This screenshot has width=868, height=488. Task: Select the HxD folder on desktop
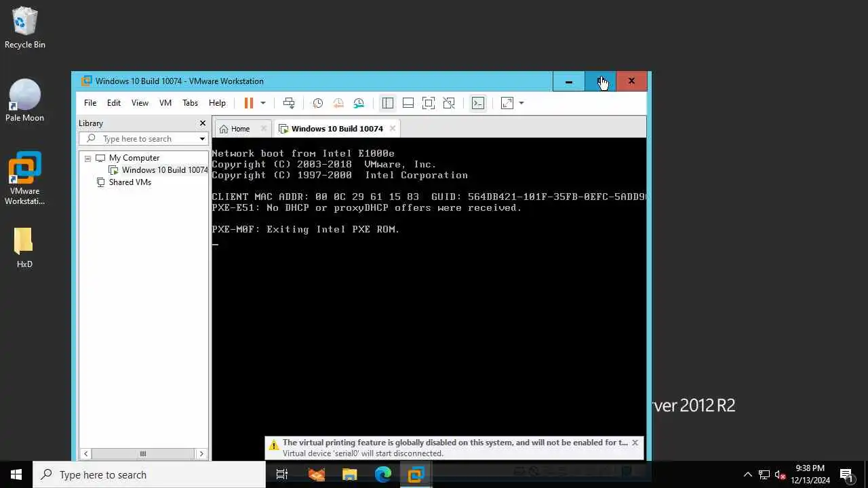[24, 247]
